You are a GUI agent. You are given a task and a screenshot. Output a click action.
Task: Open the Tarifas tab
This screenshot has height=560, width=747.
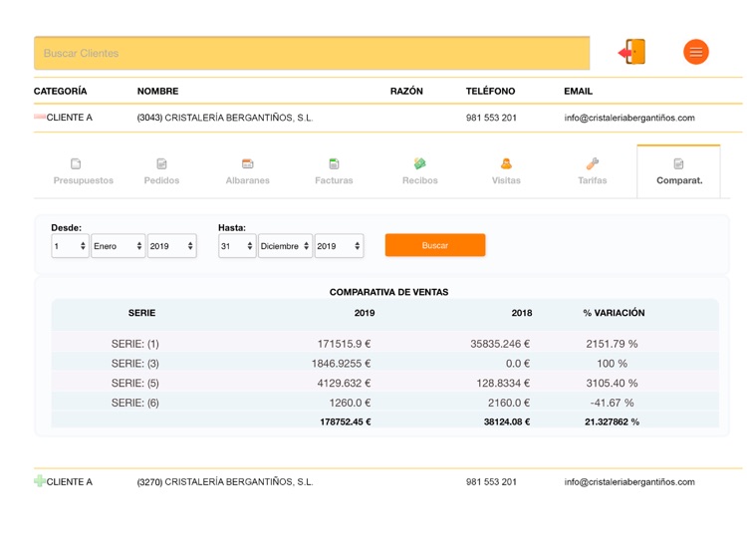tap(593, 180)
